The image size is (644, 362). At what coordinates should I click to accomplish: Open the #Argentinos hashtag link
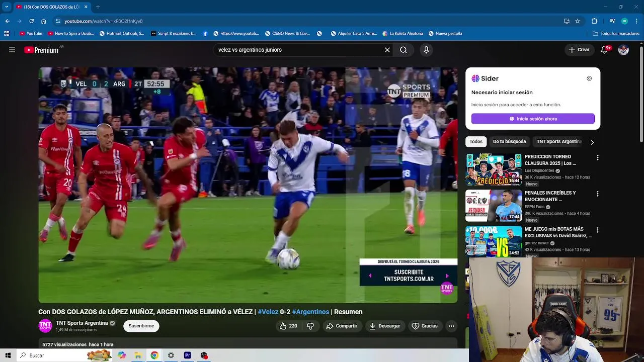[x=310, y=312]
